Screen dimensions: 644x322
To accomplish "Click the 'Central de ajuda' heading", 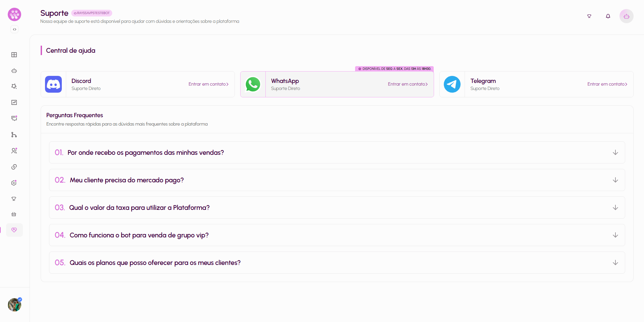I will click(71, 50).
